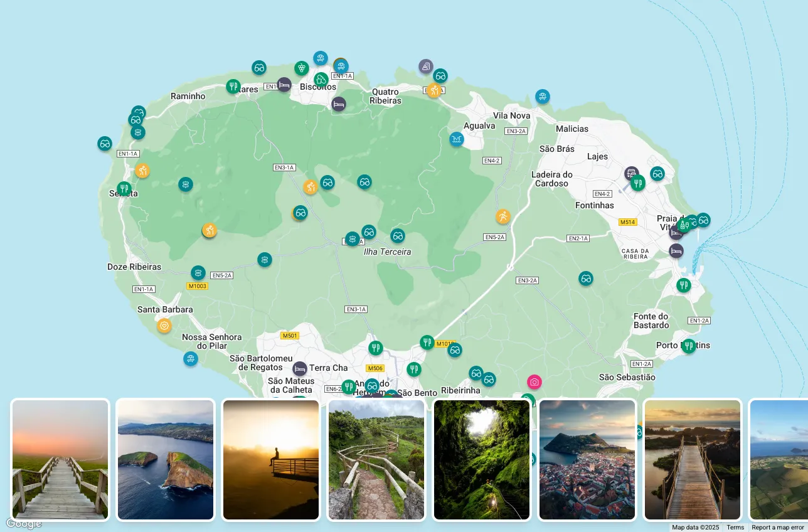808x532 pixels.
Task: View the aerial coastal town photo
Action: pyautogui.click(x=587, y=460)
